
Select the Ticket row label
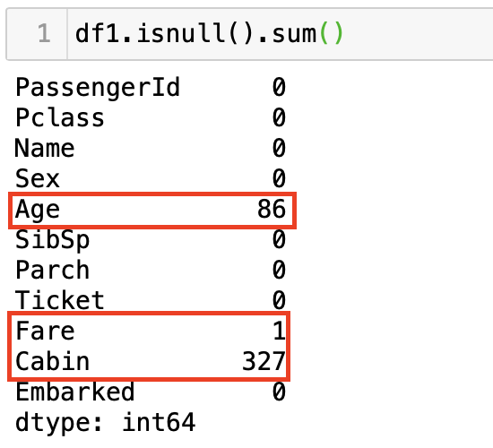(x=60, y=300)
